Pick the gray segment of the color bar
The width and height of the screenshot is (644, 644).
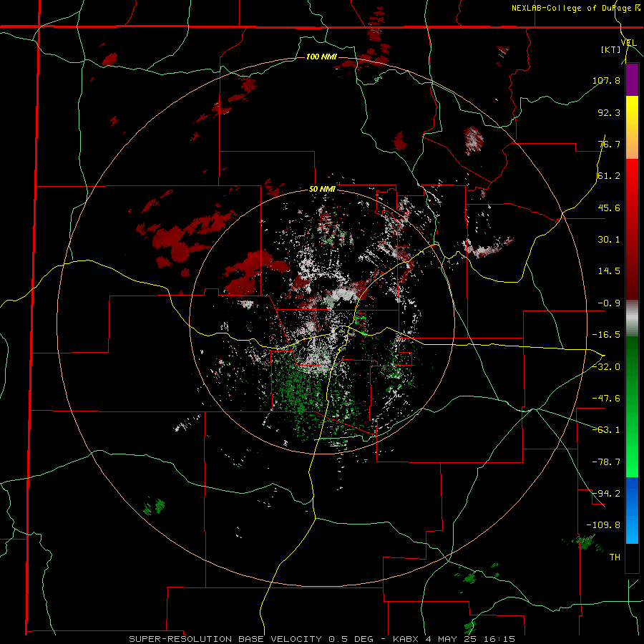click(632, 318)
